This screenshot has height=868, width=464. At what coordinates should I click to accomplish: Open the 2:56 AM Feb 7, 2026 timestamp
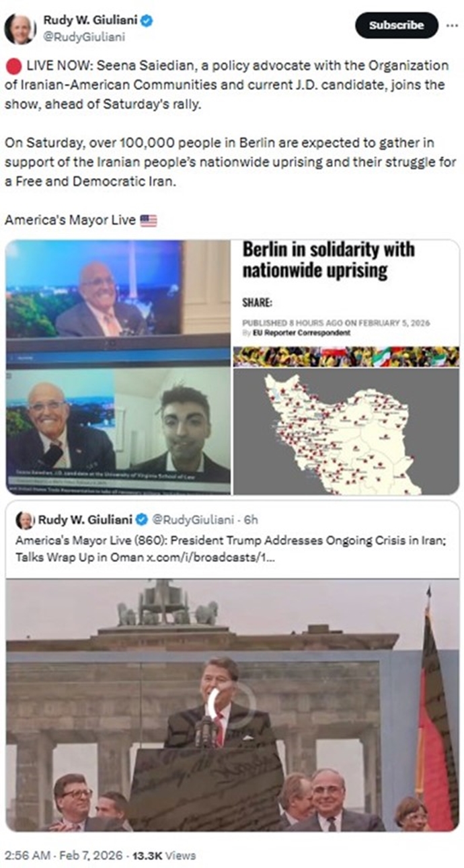click(64, 855)
